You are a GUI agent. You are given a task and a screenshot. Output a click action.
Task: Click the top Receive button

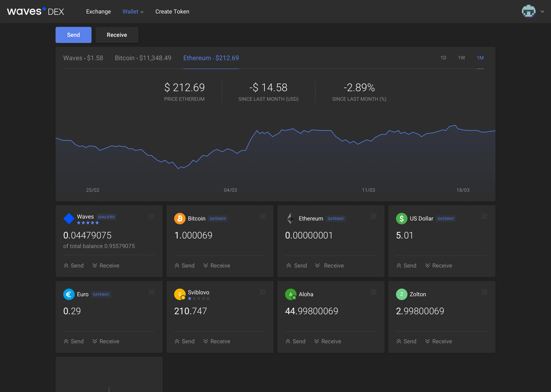pyautogui.click(x=117, y=35)
